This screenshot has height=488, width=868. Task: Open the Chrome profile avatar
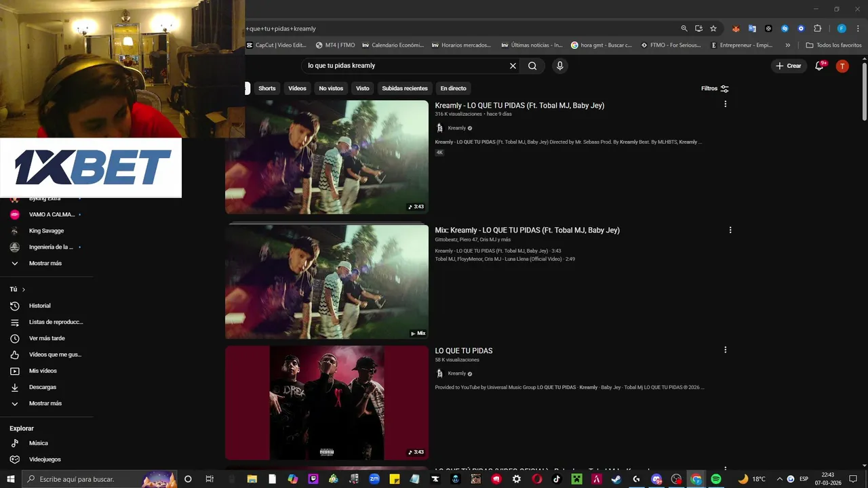(x=842, y=28)
